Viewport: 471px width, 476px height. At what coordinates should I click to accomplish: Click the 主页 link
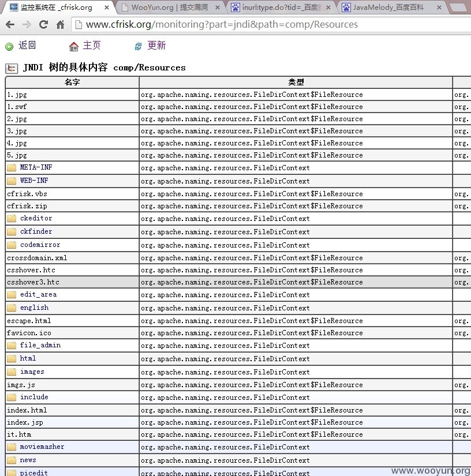click(x=92, y=45)
